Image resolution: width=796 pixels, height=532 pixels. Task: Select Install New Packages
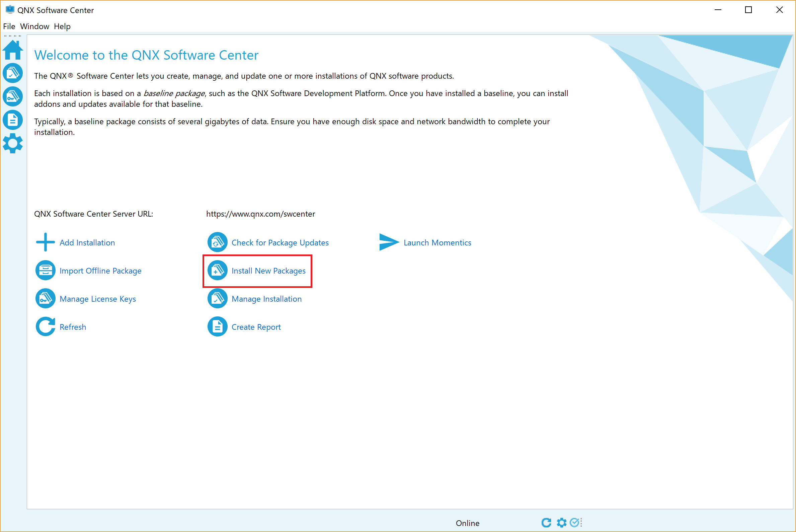(268, 271)
